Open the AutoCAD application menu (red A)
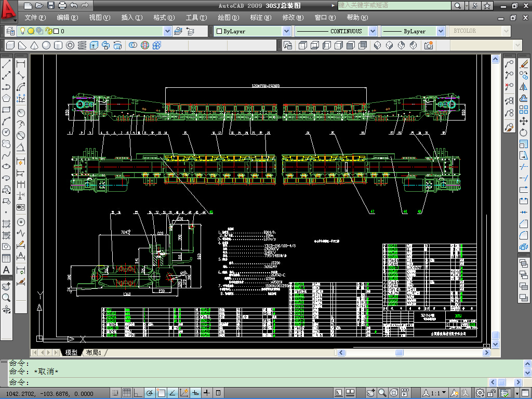Viewport: 532px width, 399px height. [x=8, y=10]
